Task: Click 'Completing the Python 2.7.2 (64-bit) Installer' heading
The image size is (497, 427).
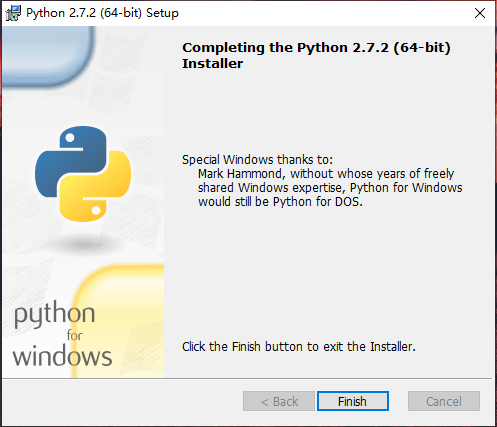Action: [316, 55]
